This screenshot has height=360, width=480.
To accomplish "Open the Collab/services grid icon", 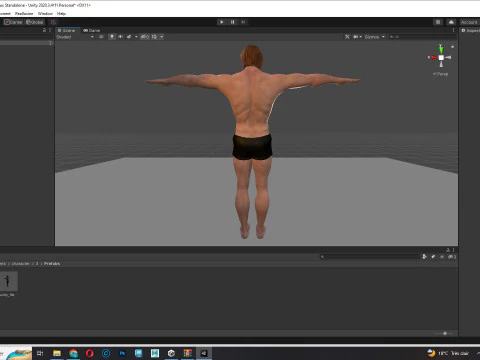I will coord(438,22).
